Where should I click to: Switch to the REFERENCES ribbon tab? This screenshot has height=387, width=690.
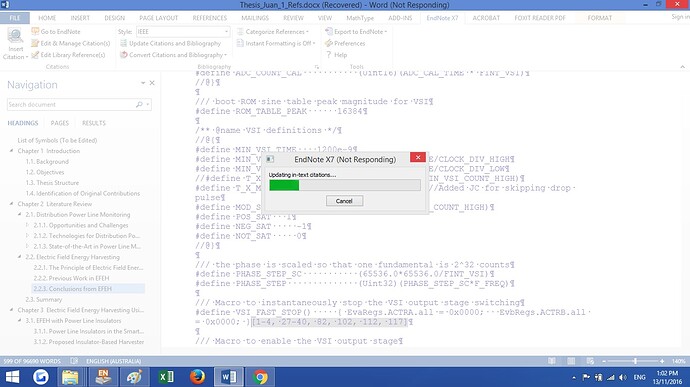tap(209, 18)
